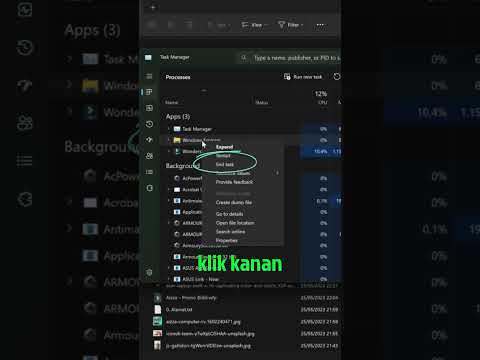Click the Task Manager title bar app icon
Image resolution: width=480 pixels, height=360 pixels.
click(x=148, y=58)
